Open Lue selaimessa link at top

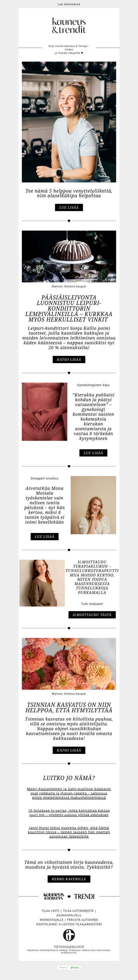point(69,4)
